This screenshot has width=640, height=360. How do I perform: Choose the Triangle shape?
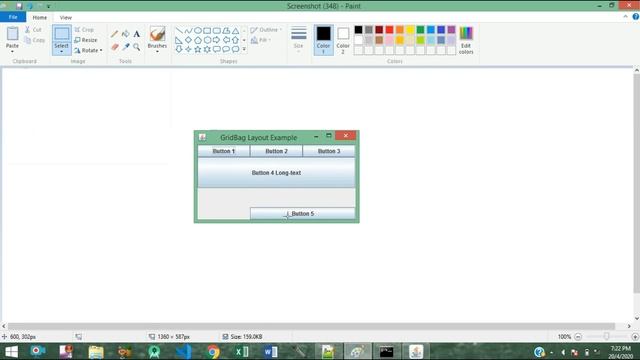pyautogui.click(x=236, y=31)
